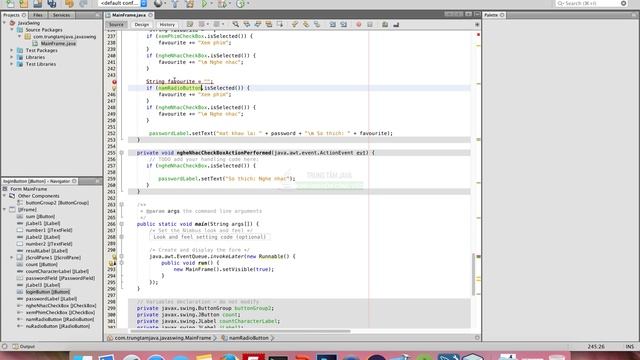640x360 pixels.
Task: Click the Save All toolbar icon
Action: [x=52, y=4]
